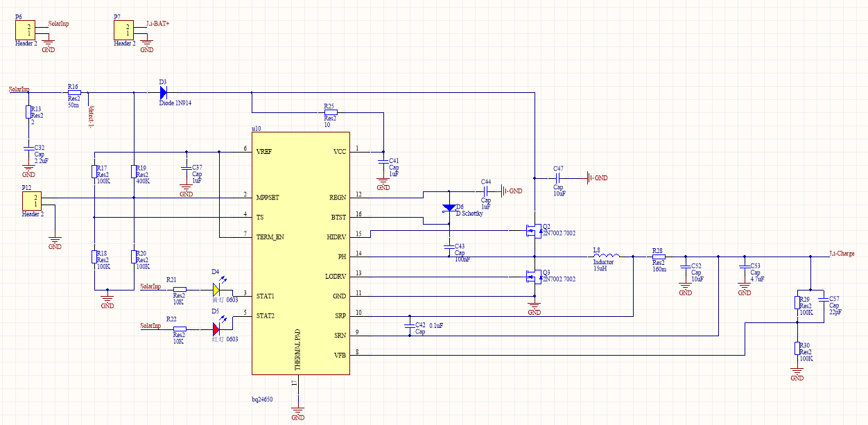Click the LODRV pin name
Screen dimensions: 868x425
pyautogui.click(x=334, y=277)
